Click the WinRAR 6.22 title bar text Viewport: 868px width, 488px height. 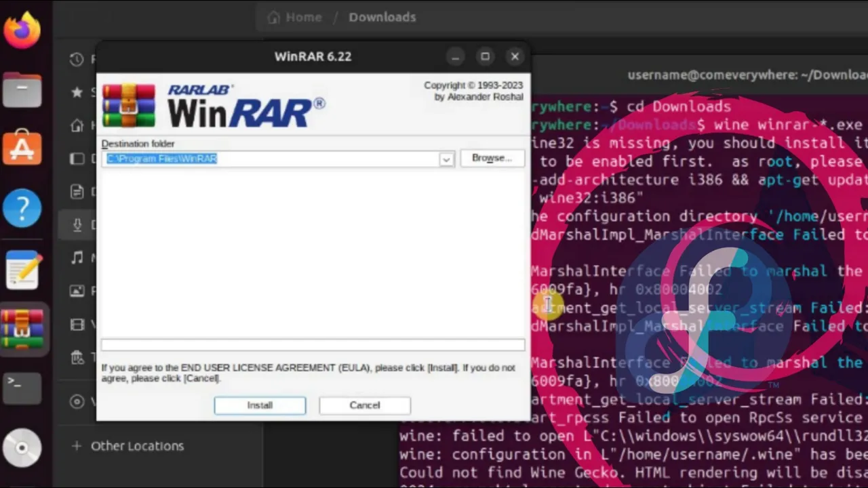(x=313, y=57)
